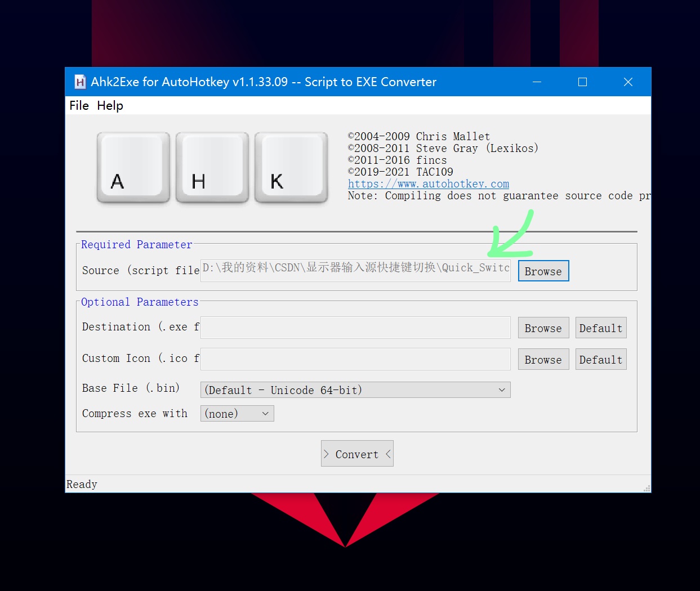Click the Convert button
Viewport: 700px width, 591px height.
pyautogui.click(x=357, y=454)
